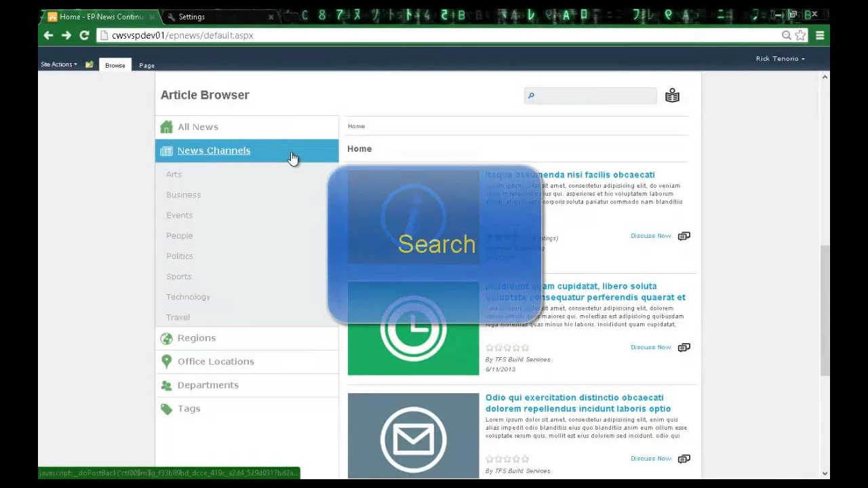The height and width of the screenshot is (488, 868).
Task: Open the Sports channel
Action: (178, 276)
